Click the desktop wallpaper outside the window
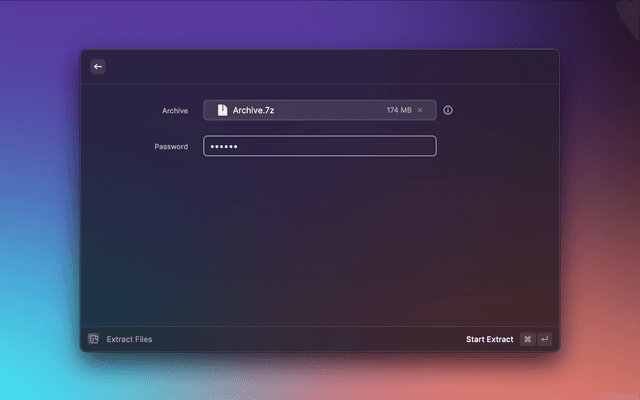Screen dimensions: 640x400 coord(40,200)
